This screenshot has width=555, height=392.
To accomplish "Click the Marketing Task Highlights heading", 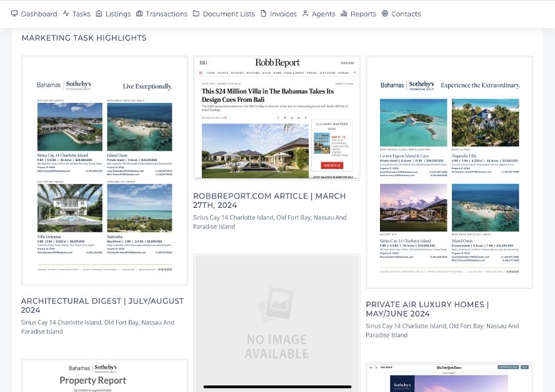I will click(x=84, y=38).
